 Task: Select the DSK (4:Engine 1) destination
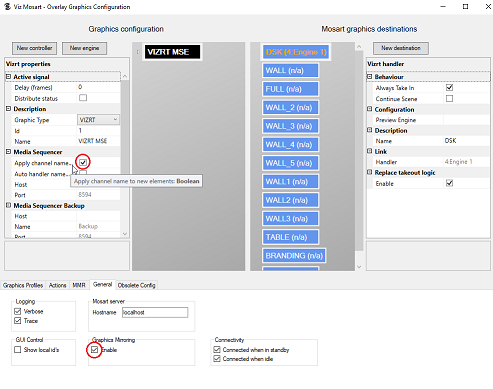(296, 52)
